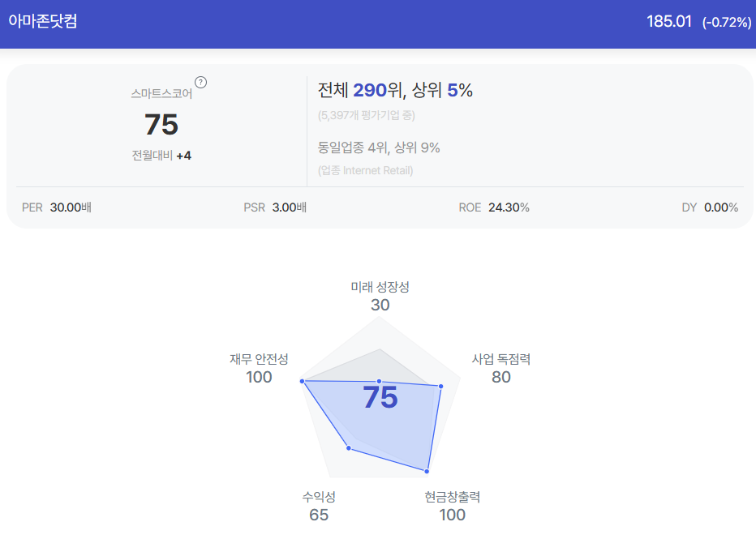Click the radar chart point for 수익성
The image size is (756, 539).
coord(349,448)
